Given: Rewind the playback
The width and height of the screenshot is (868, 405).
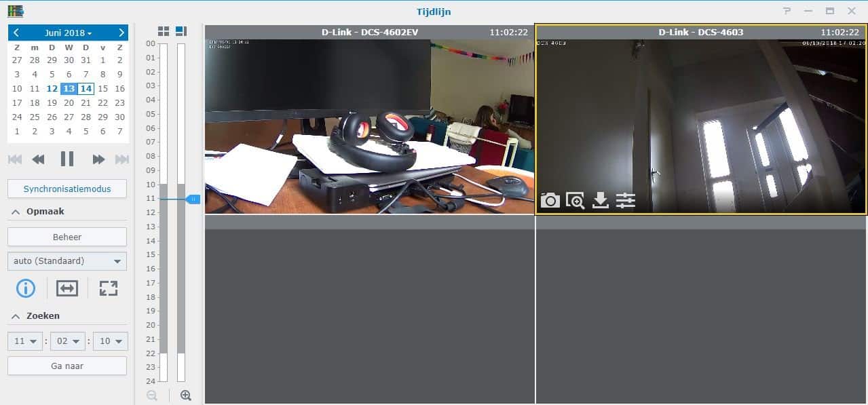Looking at the screenshot, I should 39,159.
